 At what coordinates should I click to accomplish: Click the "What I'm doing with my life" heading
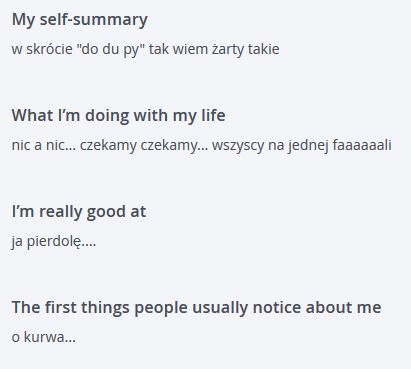[118, 116]
